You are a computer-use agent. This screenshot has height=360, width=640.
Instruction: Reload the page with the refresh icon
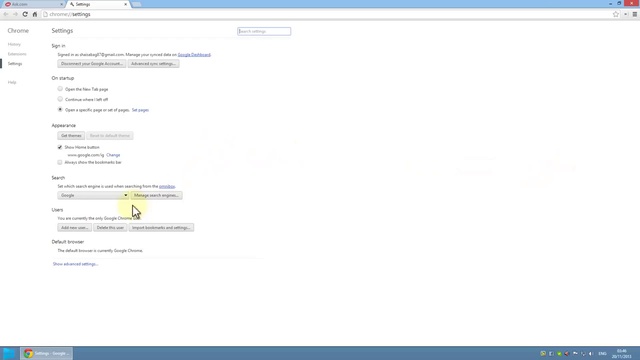(25, 14)
